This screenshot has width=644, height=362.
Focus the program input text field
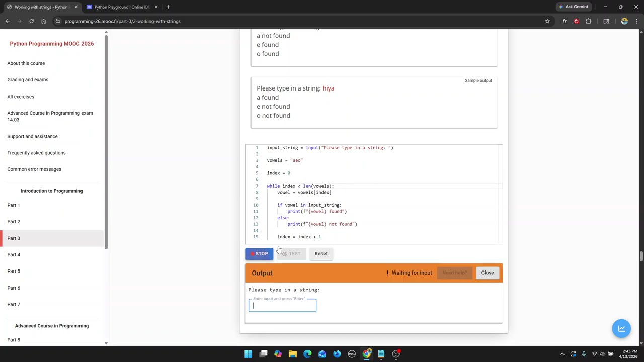[282, 305]
